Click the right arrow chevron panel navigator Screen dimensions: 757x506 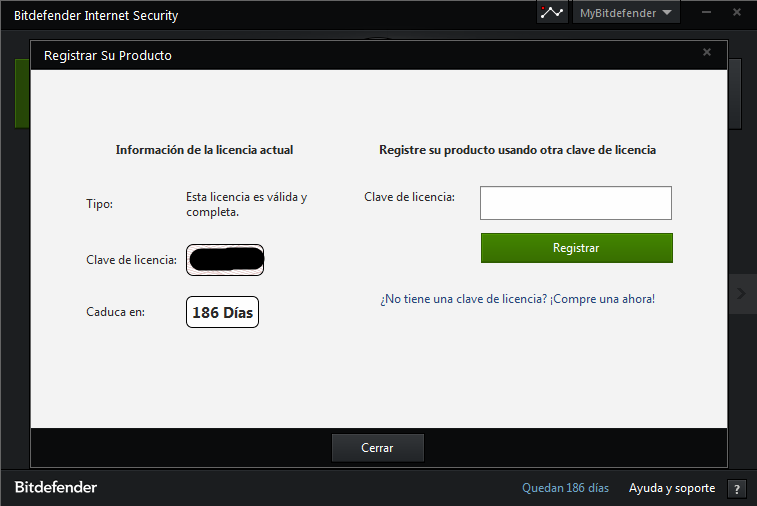click(x=741, y=294)
